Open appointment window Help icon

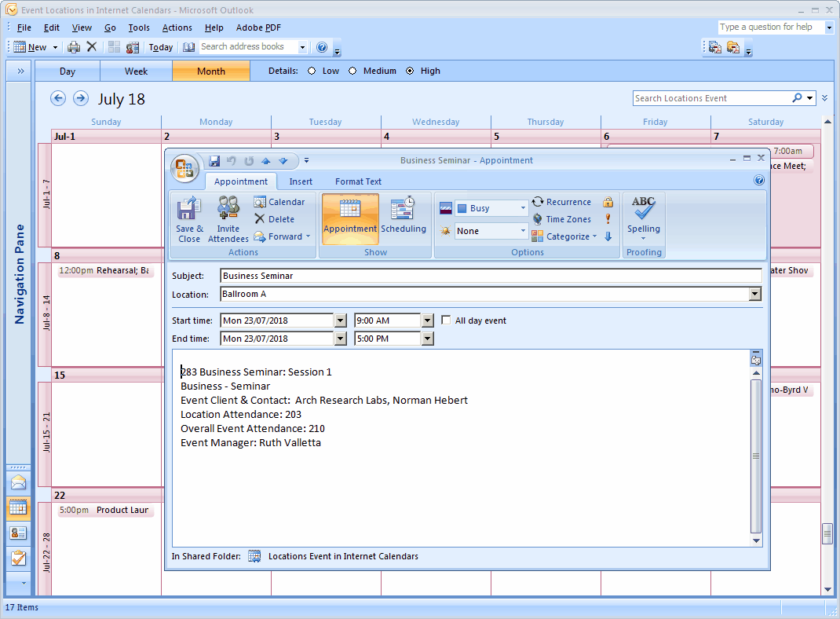pyautogui.click(x=759, y=180)
